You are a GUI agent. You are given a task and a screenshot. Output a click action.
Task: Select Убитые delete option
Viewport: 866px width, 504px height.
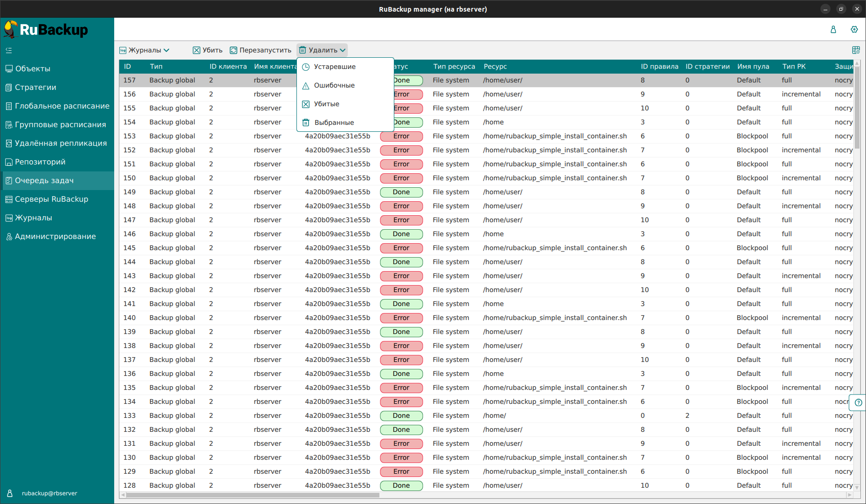click(x=326, y=104)
